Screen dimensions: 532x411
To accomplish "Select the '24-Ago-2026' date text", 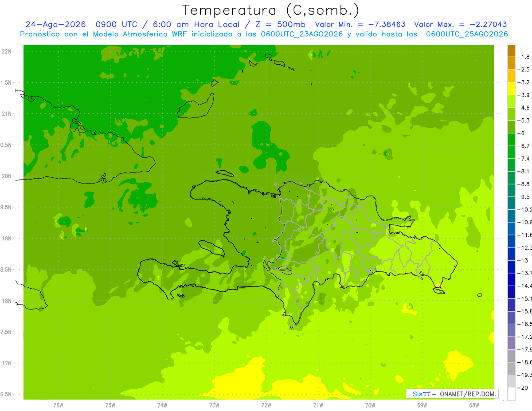I will 55,24.
